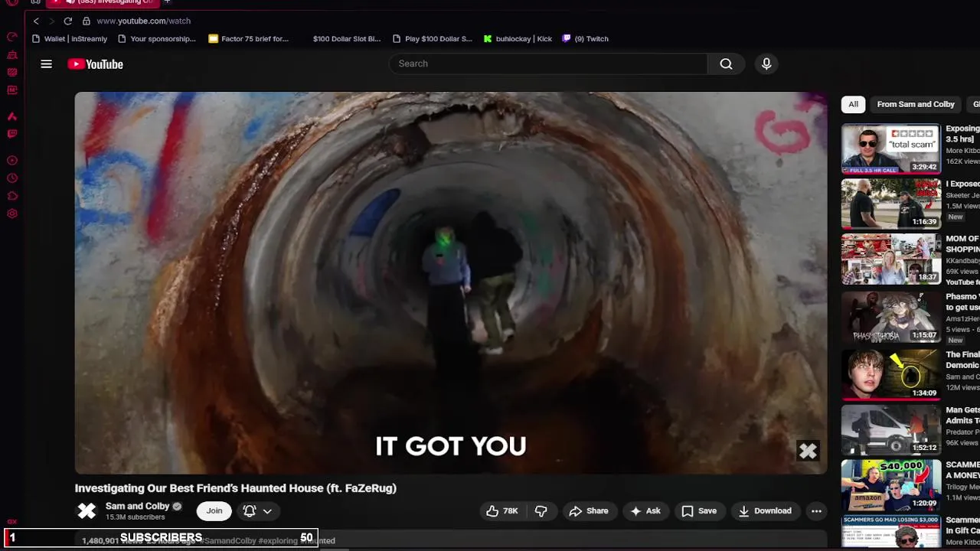Open (9) Twitch bookmark

pyautogui.click(x=586, y=39)
